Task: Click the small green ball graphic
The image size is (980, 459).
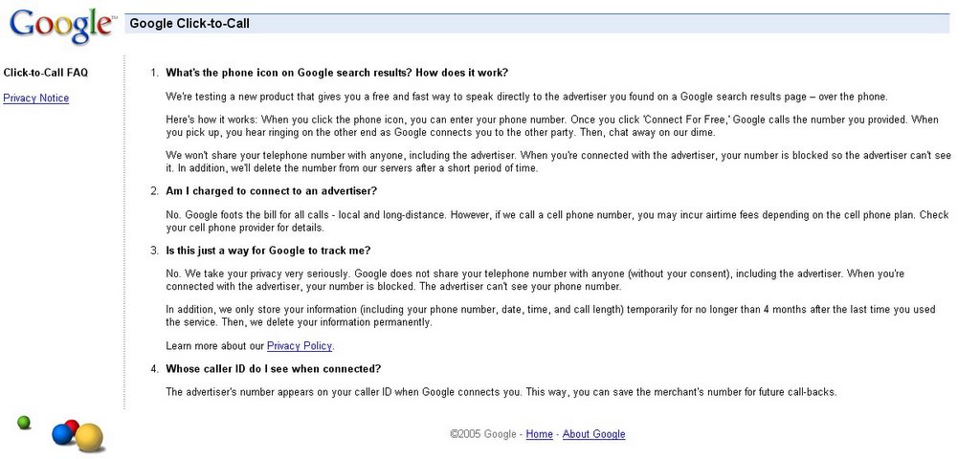Action: click(x=24, y=422)
